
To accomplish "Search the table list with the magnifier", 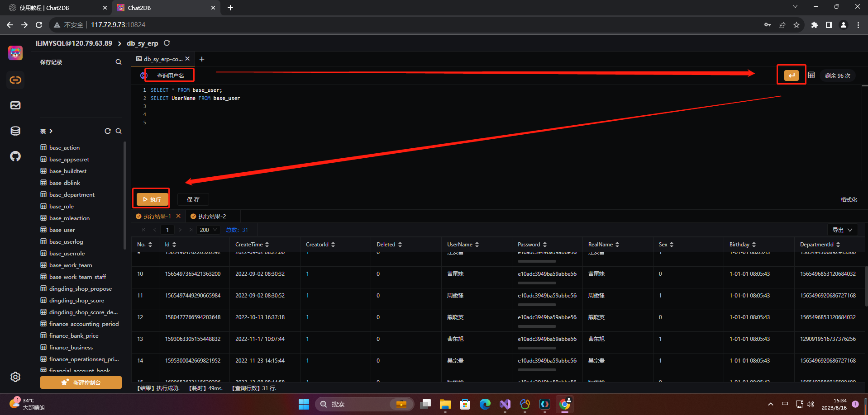I will [119, 131].
